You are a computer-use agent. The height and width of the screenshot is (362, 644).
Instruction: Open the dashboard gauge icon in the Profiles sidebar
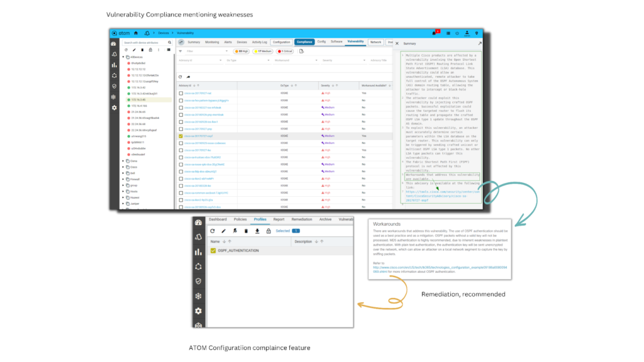point(198,222)
